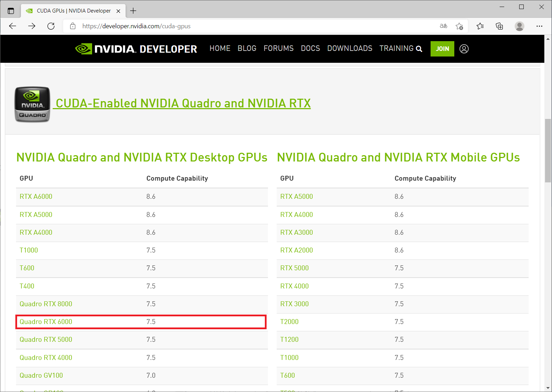Open mobile RTX A5000 link

coord(297,196)
